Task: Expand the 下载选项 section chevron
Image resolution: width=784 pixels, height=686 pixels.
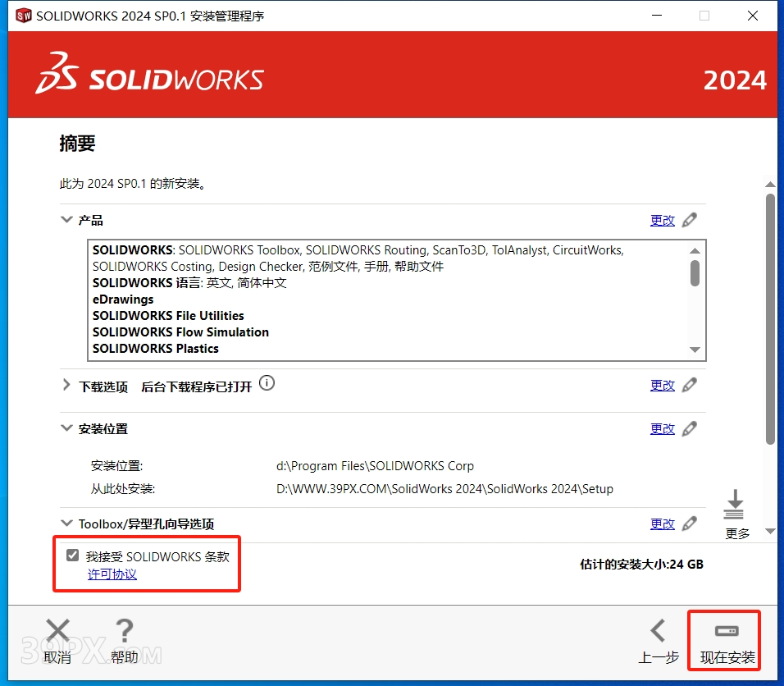Action: point(66,385)
